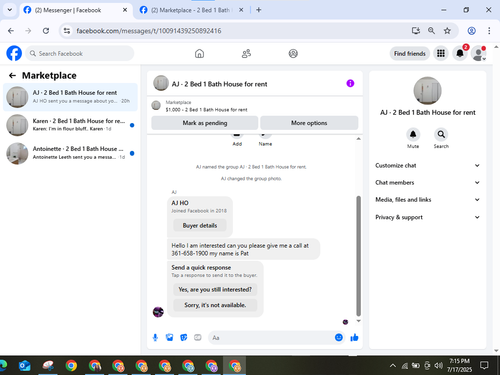The image size is (500, 375).
Task: Click the $1,000 listing link in chat header
Action: coord(206,110)
